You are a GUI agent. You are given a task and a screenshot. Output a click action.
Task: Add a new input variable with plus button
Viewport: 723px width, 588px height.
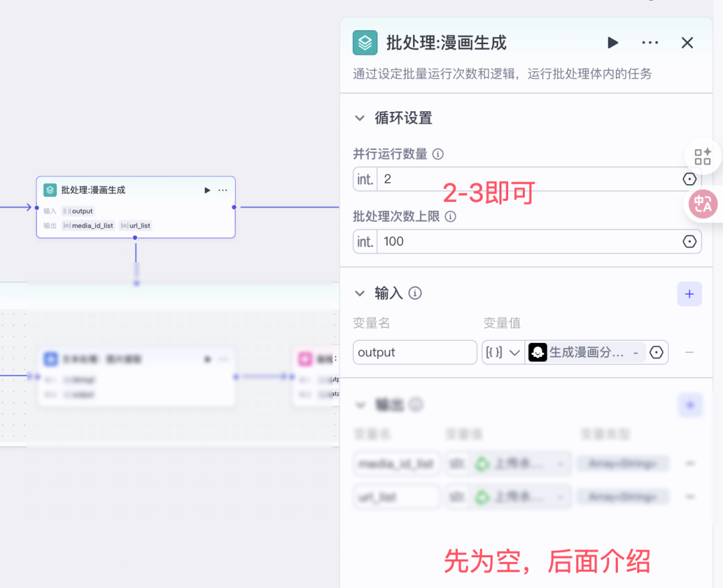pos(690,293)
